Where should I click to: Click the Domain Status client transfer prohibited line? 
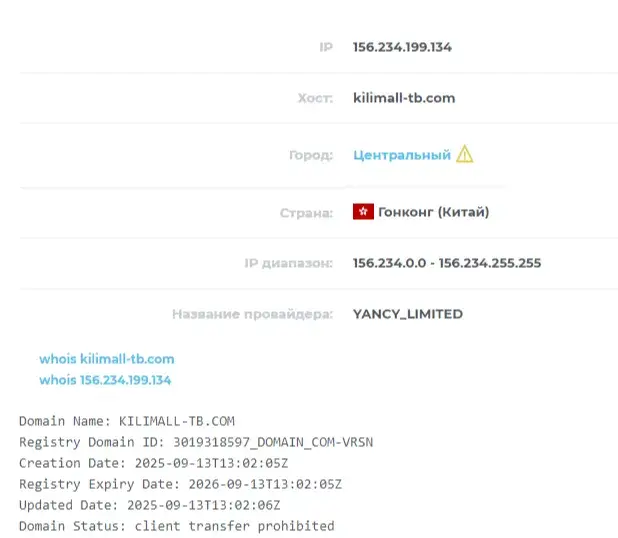tap(177, 526)
